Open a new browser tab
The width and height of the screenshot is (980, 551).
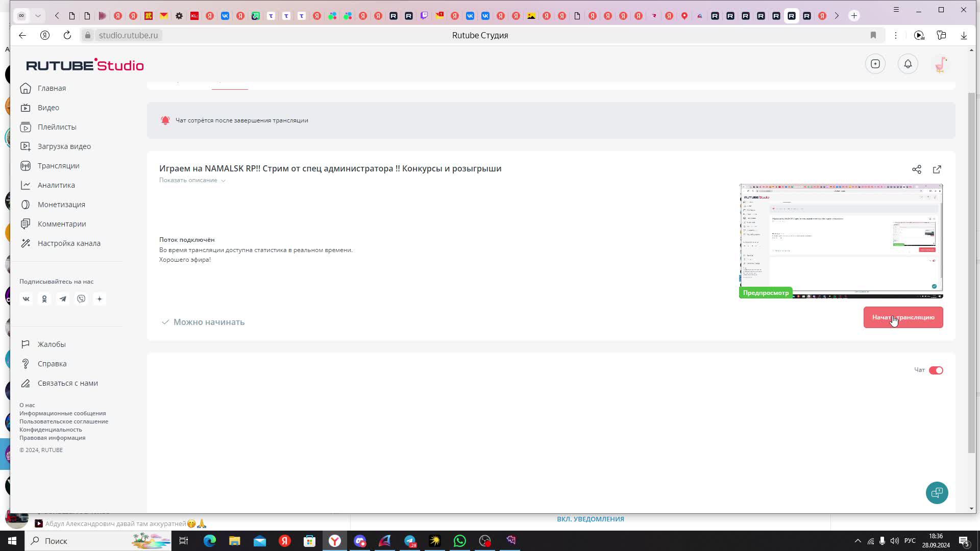[x=854, y=16]
